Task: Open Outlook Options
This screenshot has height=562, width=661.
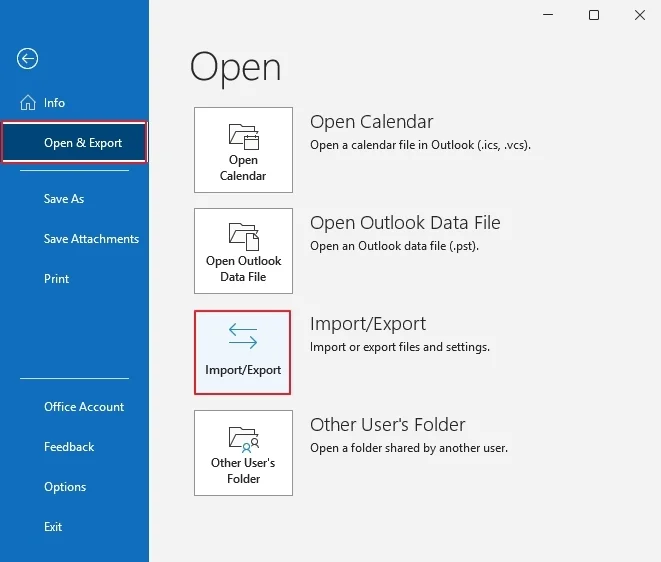Action: coord(65,487)
